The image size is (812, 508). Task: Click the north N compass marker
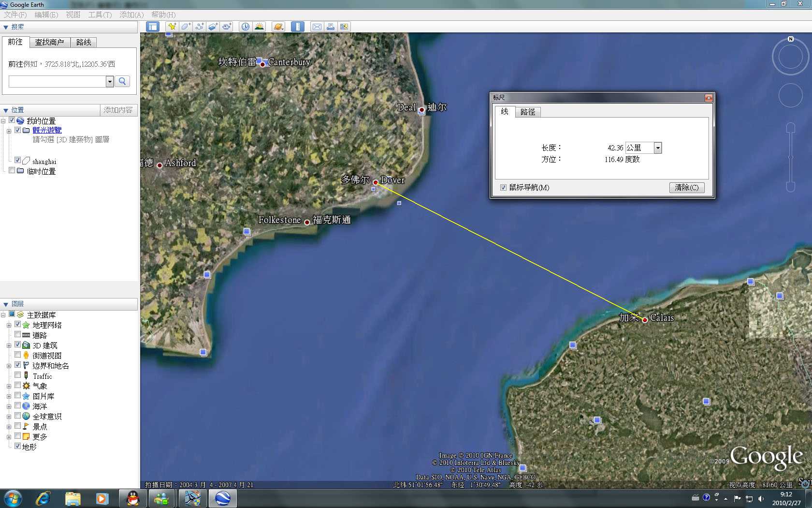[791, 39]
